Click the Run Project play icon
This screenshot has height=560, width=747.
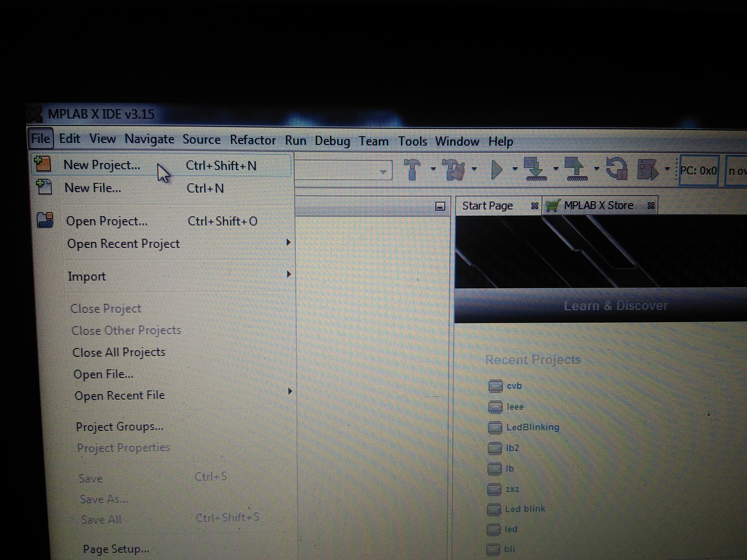click(x=496, y=170)
